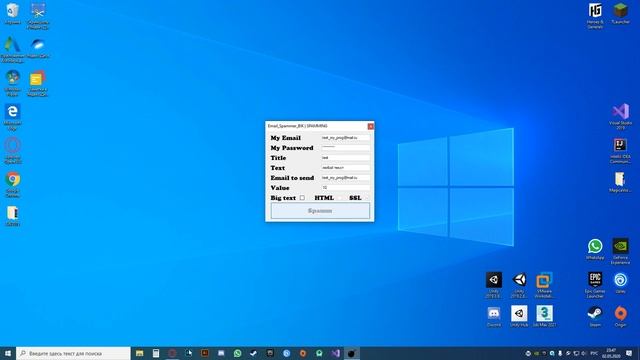The width and height of the screenshot is (640, 360).
Task: Click the Windows taskbar search box
Action: pos(73,353)
